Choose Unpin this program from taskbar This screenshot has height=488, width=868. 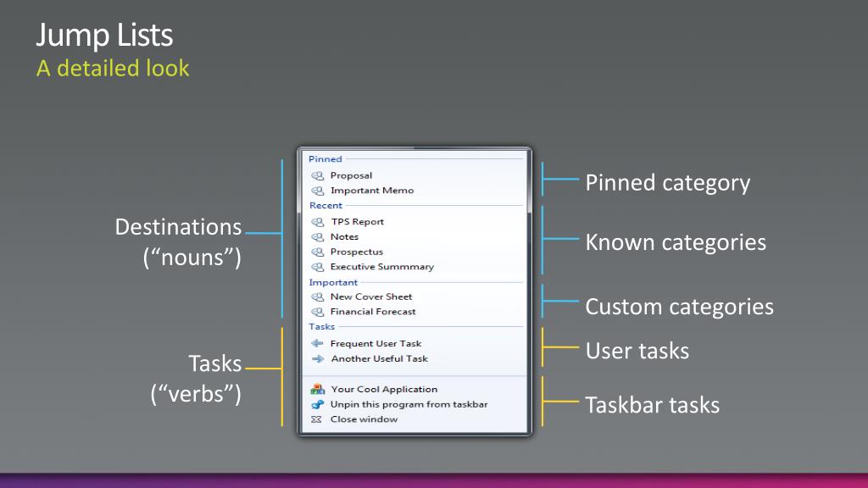pos(409,404)
